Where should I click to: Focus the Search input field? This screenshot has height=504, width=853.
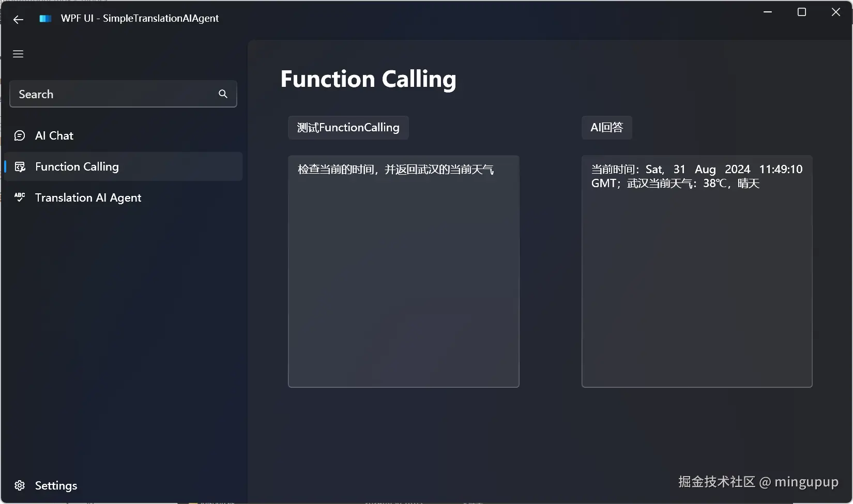[123, 94]
